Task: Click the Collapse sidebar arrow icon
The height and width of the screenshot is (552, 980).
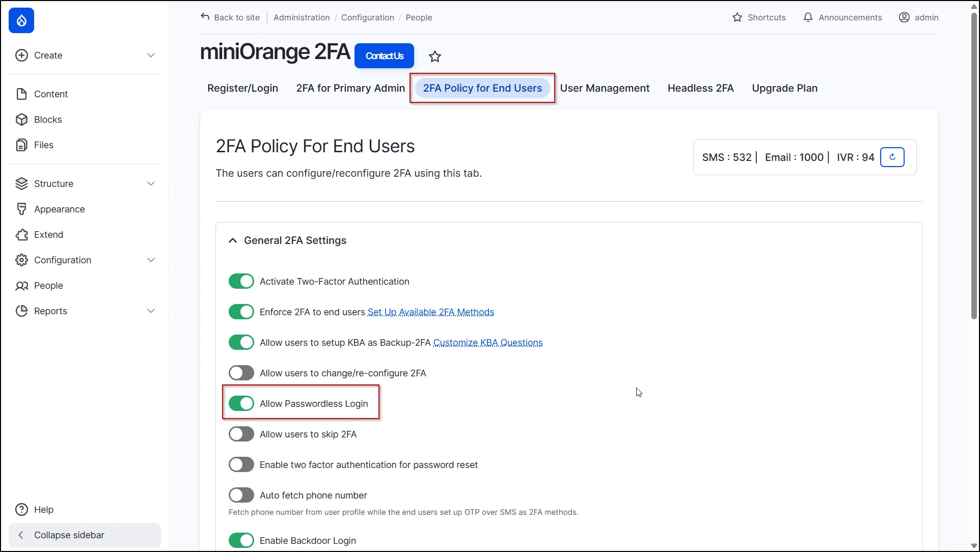Action: (21, 535)
